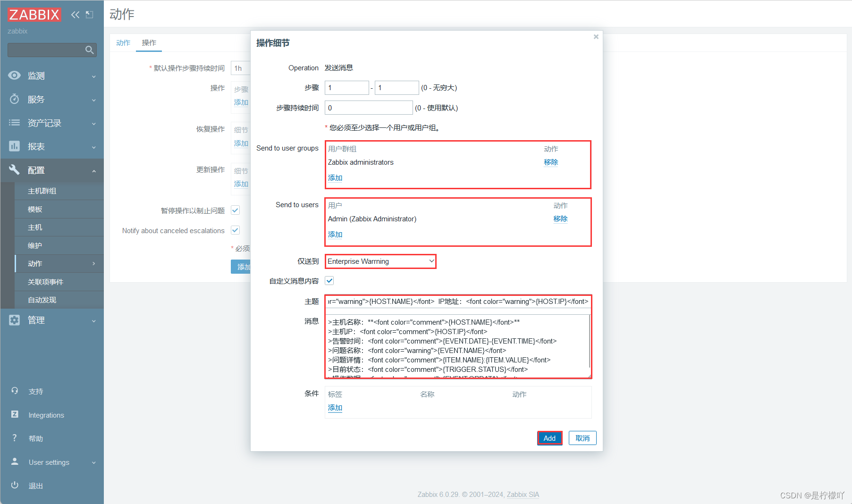Click the chart icon for 报表

[15, 146]
